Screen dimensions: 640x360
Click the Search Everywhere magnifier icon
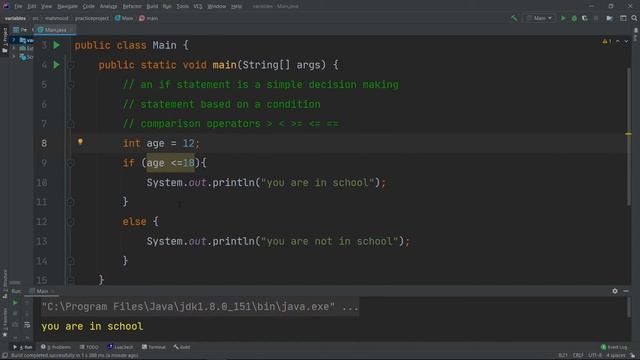coord(634,18)
